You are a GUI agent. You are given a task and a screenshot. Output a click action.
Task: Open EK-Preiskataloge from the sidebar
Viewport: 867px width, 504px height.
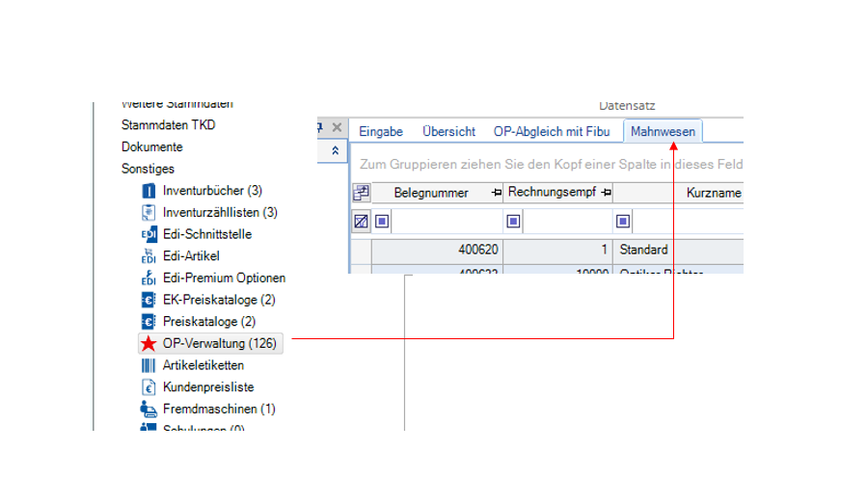218,300
